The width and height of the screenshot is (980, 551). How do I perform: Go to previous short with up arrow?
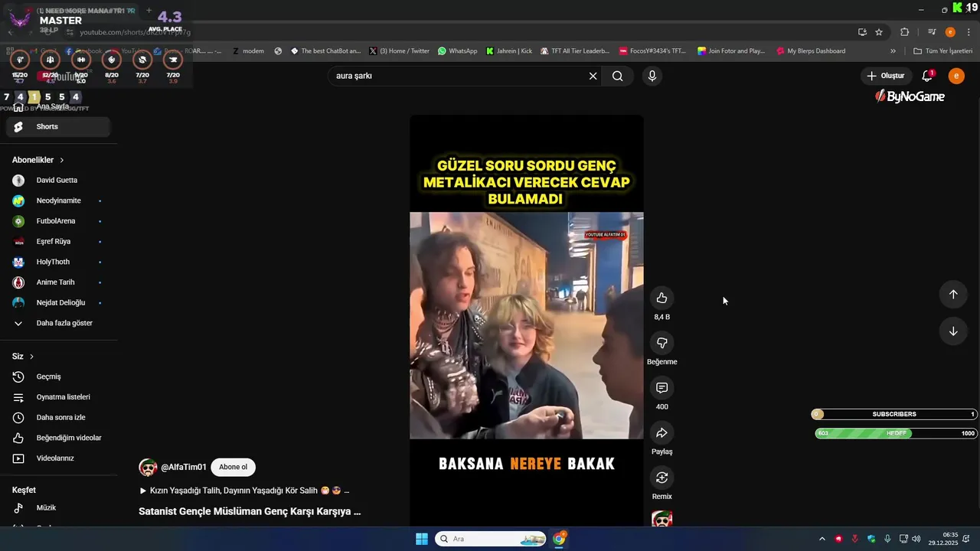[953, 295]
